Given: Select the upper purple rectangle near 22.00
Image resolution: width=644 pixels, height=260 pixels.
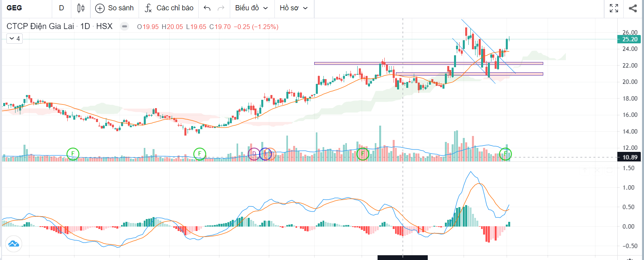Looking at the screenshot, I should [x=429, y=63].
